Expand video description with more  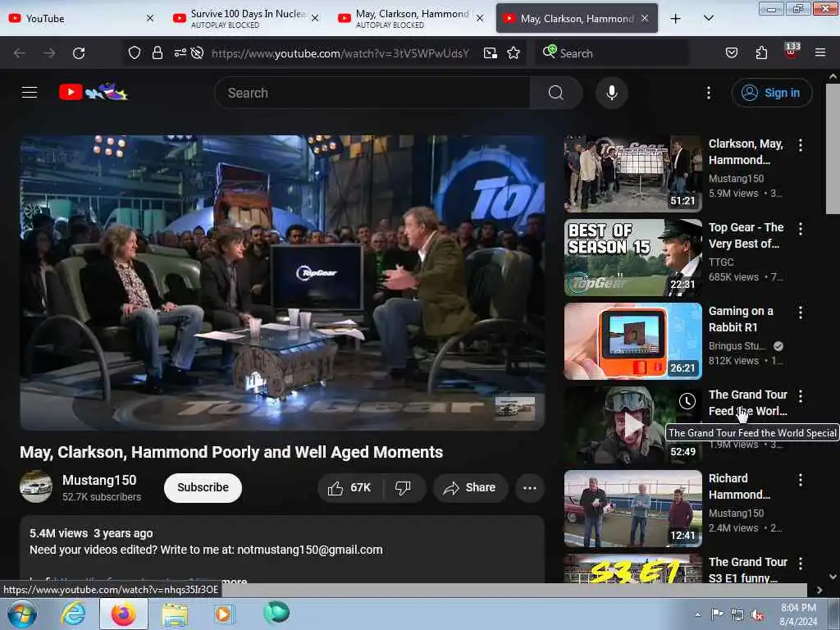coord(235,581)
